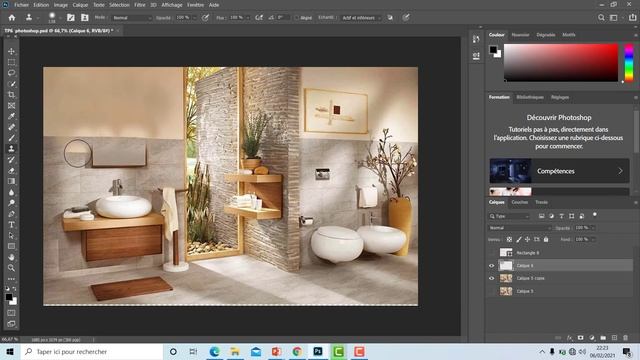This screenshot has height=360, width=640.
Task: Click the foreground color swatch in Couleur panel
Action: coord(493,49)
